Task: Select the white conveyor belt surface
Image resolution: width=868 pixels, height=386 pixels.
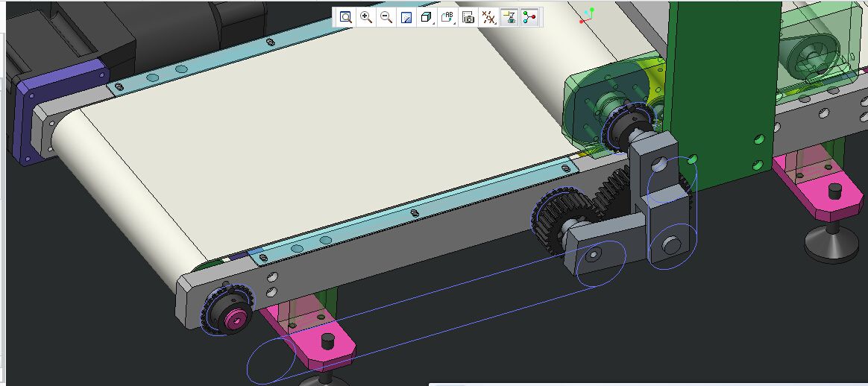Action: click(x=313, y=149)
